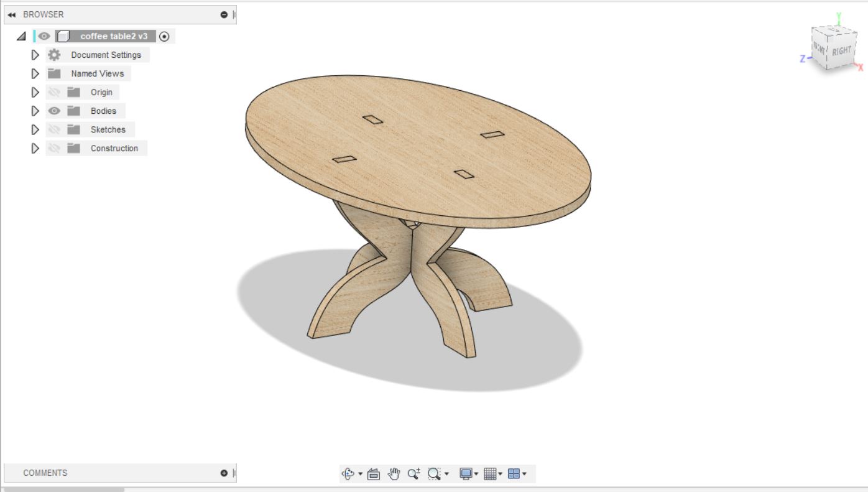Choose the Zoom magnifier tool
The image size is (868, 492).
click(x=413, y=474)
